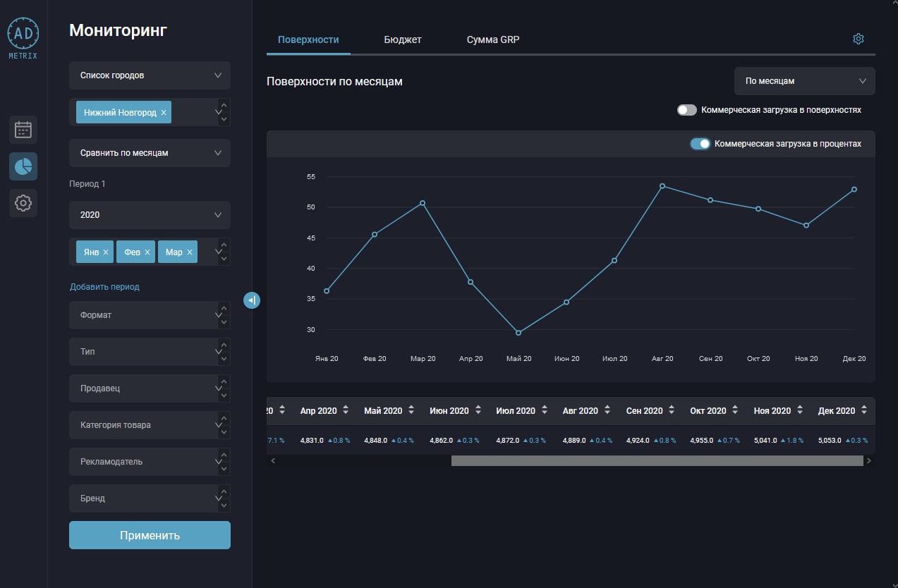Expand the Сравнить по месяцам dropdown
This screenshot has height=588, width=898.
[x=150, y=152]
